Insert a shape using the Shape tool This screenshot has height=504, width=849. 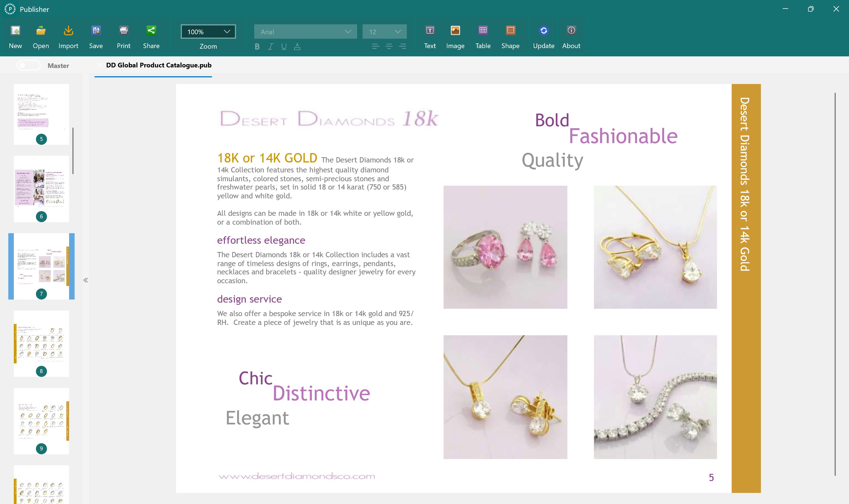coord(511,36)
